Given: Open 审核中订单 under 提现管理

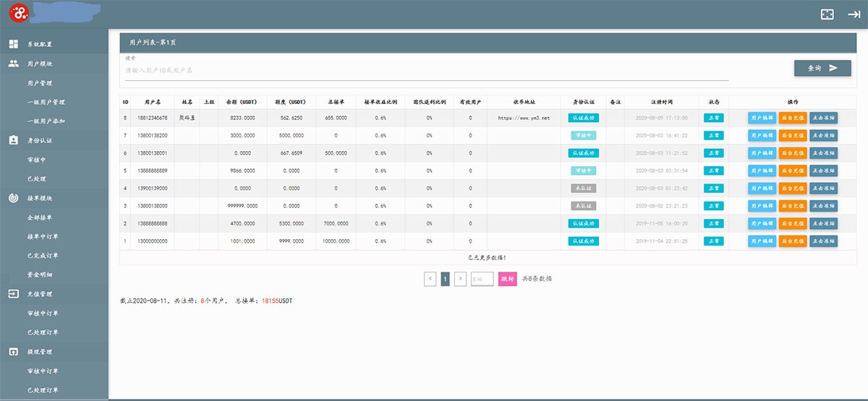Looking at the screenshot, I should click(43, 371).
